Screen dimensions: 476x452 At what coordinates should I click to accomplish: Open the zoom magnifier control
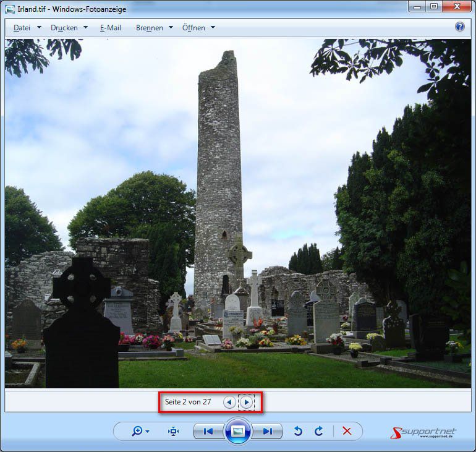(x=140, y=432)
